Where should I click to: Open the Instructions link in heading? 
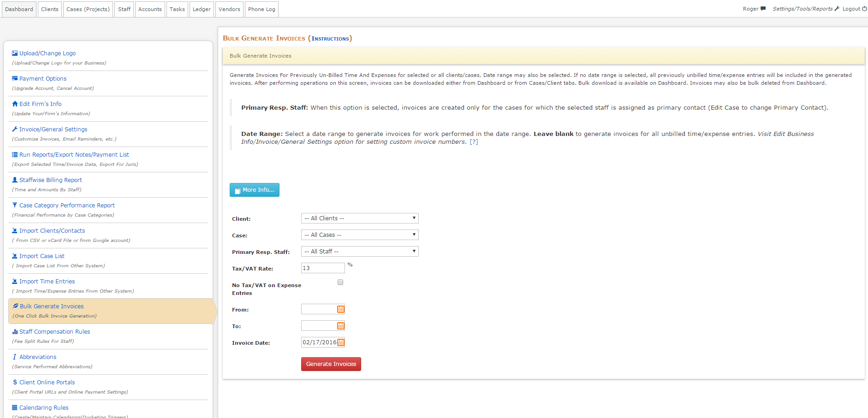coord(330,39)
